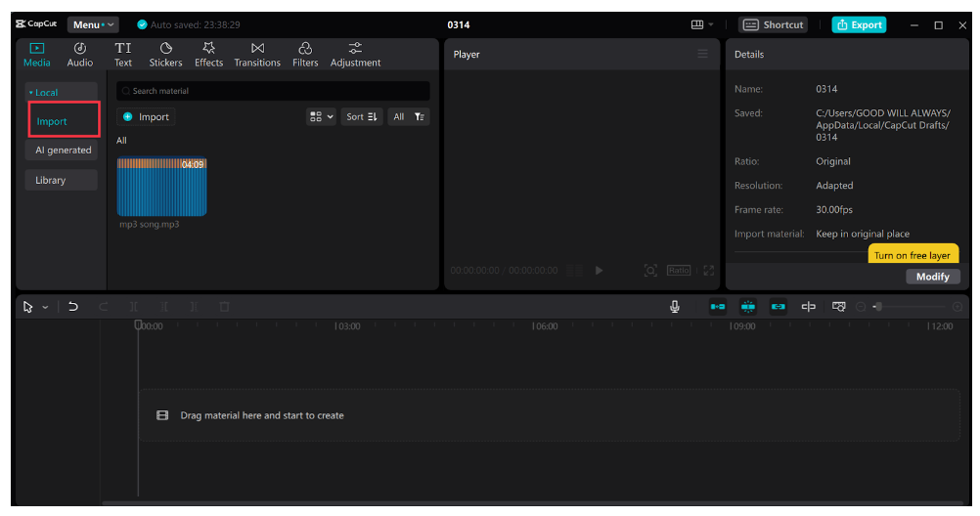
Task: Open the All filter dropdown
Action: tap(409, 117)
